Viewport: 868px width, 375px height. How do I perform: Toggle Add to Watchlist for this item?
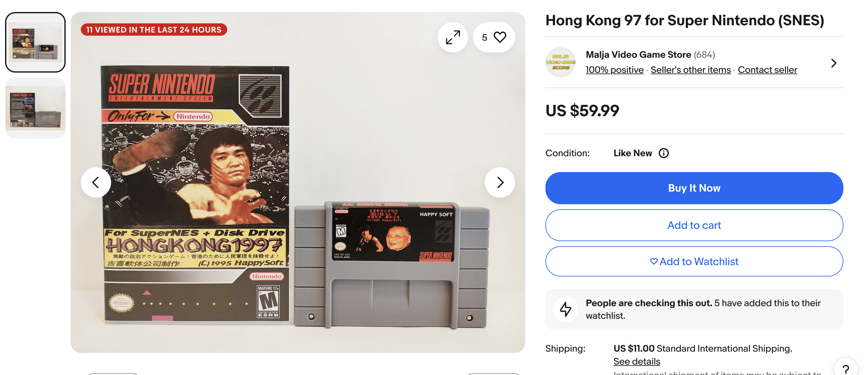[x=694, y=261]
